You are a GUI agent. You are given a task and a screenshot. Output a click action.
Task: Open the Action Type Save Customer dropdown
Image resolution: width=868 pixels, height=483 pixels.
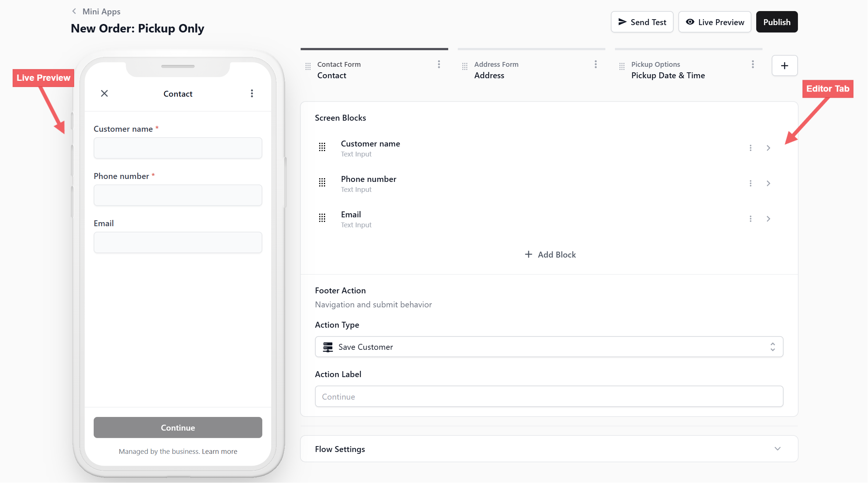pyautogui.click(x=549, y=347)
